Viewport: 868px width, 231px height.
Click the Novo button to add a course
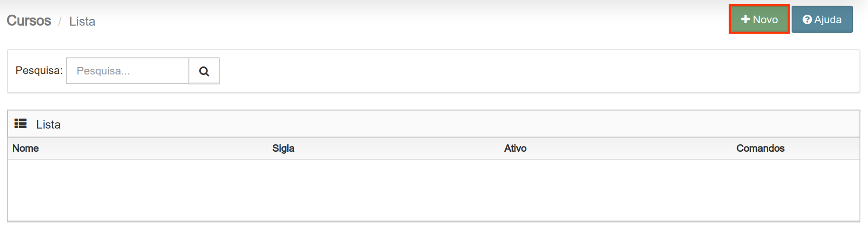pos(759,19)
